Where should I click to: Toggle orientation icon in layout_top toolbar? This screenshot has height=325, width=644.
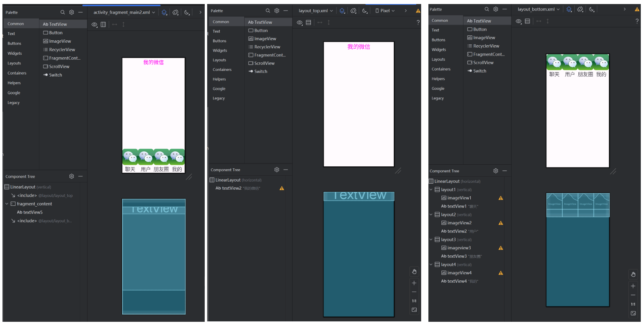(353, 11)
